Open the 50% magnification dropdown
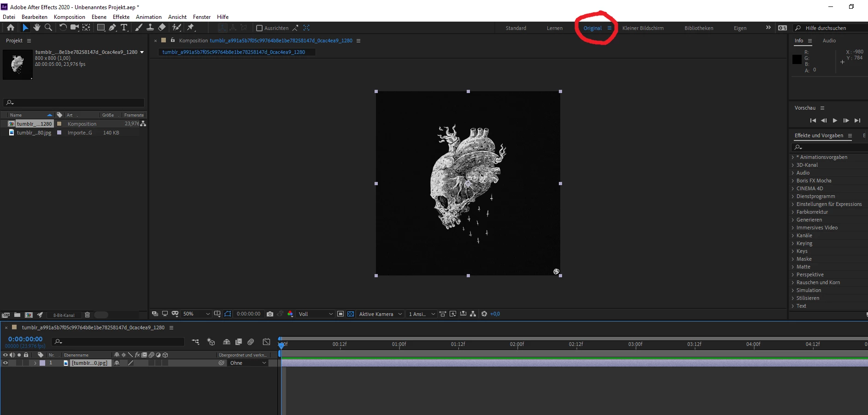The height and width of the screenshot is (415, 868). point(196,314)
